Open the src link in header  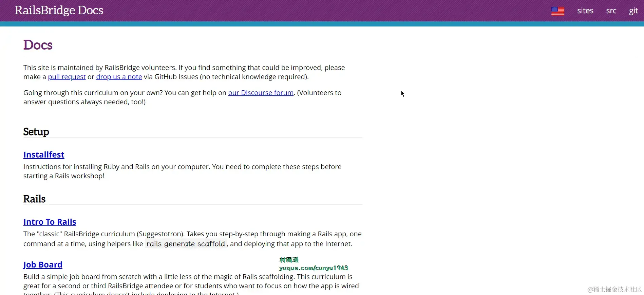[611, 11]
